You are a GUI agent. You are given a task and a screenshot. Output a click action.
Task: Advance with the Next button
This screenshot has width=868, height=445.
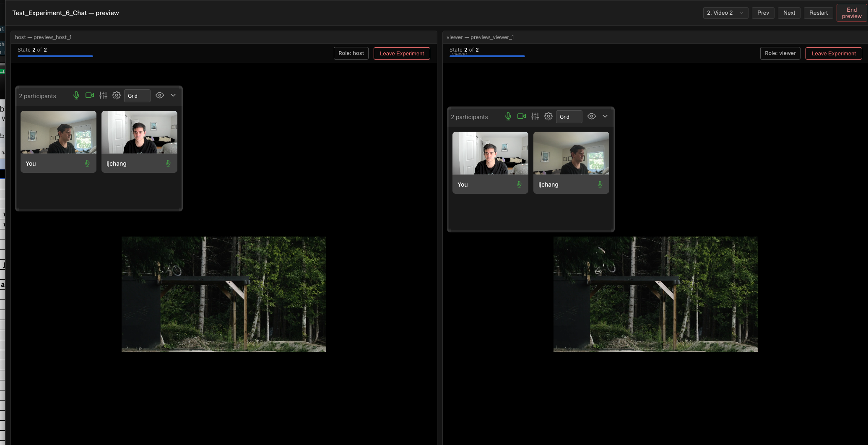pos(789,13)
